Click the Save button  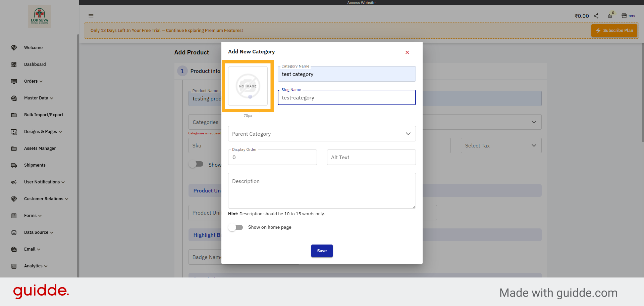(322, 251)
